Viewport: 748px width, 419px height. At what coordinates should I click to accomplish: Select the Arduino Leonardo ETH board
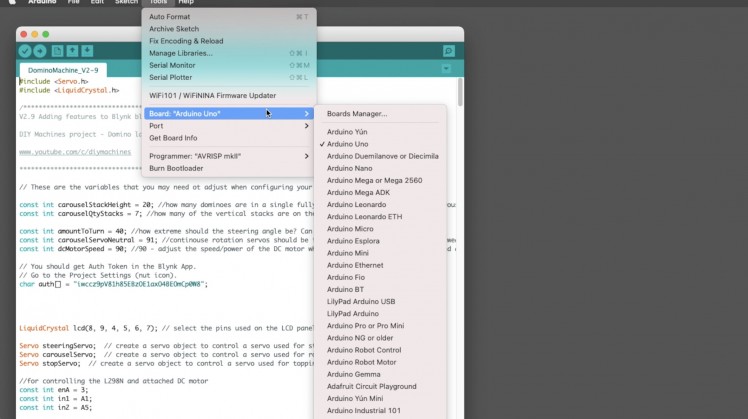coord(380,217)
